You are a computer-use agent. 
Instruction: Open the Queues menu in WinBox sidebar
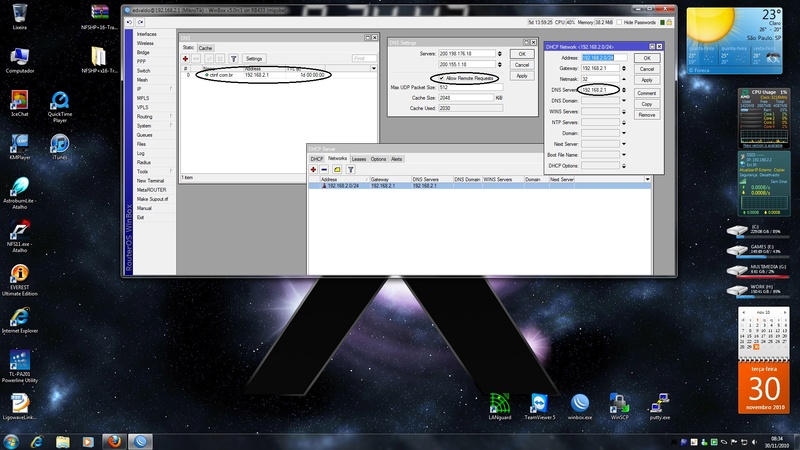(145, 135)
